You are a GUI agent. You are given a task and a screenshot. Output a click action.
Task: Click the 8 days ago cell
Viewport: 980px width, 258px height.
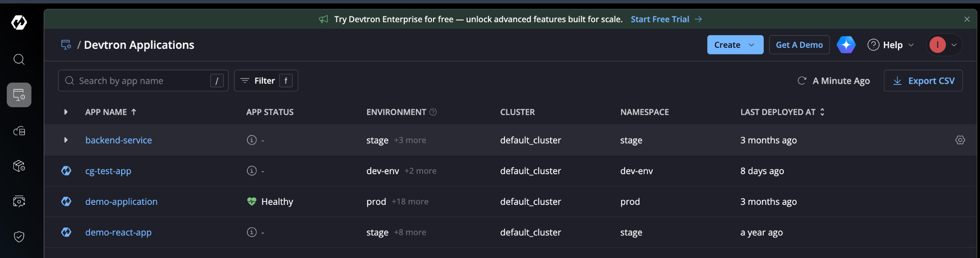(x=762, y=171)
